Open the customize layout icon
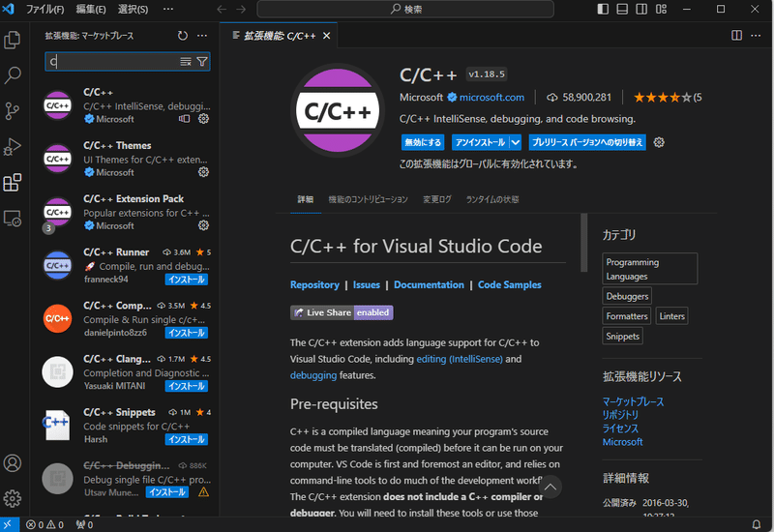774x532 pixels. [661, 9]
